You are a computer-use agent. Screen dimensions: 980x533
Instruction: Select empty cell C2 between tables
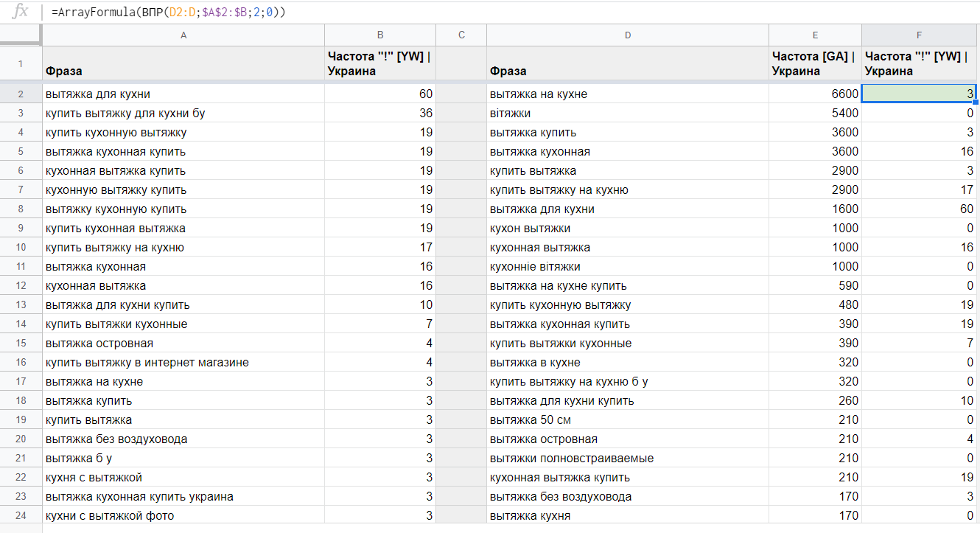pyautogui.click(x=461, y=94)
